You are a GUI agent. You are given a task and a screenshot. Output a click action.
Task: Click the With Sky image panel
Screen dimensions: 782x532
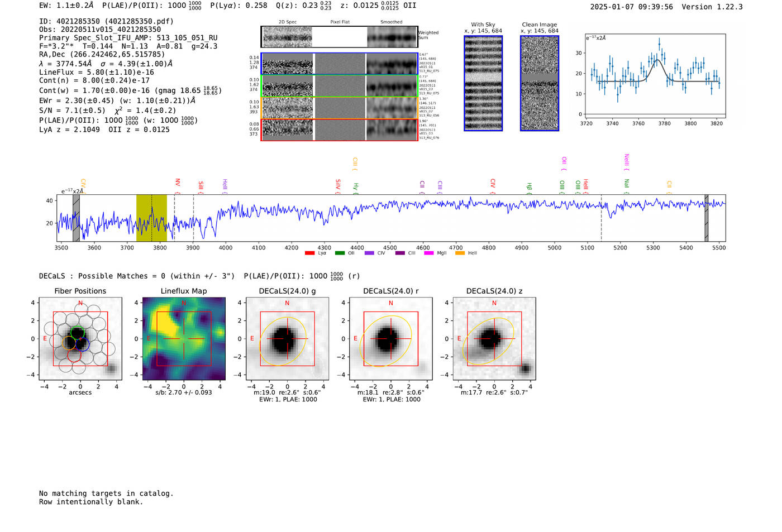pos(483,83)
